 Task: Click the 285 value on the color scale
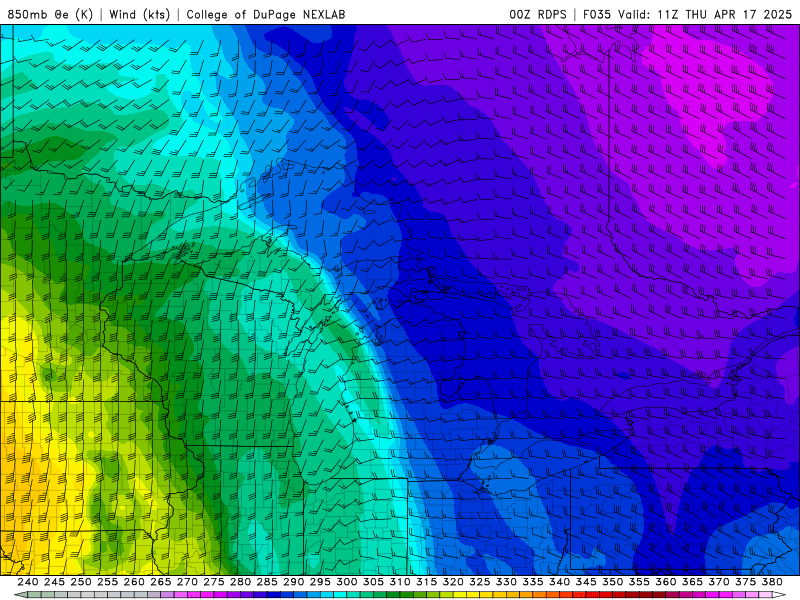tap(267, 582)
